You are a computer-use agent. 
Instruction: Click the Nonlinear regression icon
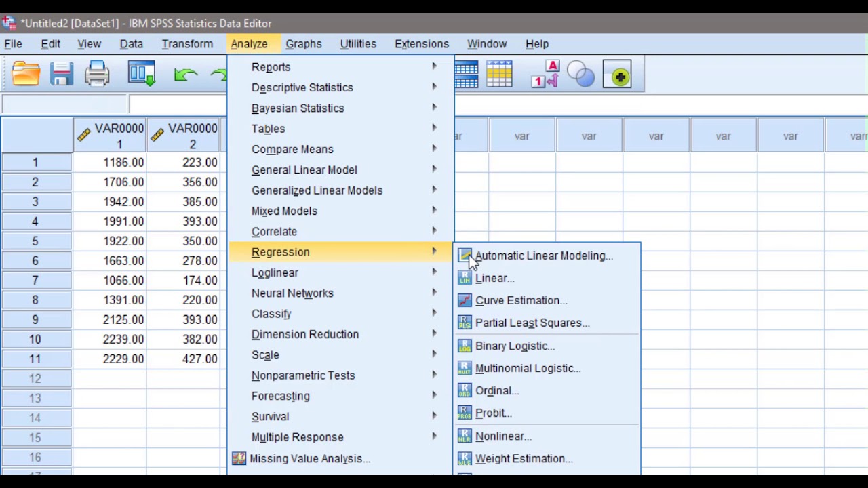coord(465,436)
